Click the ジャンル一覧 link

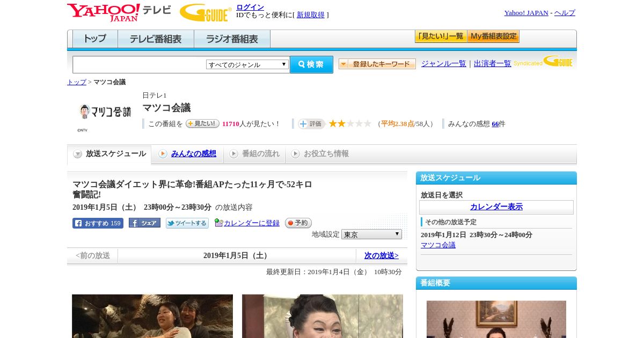[444, 64]
